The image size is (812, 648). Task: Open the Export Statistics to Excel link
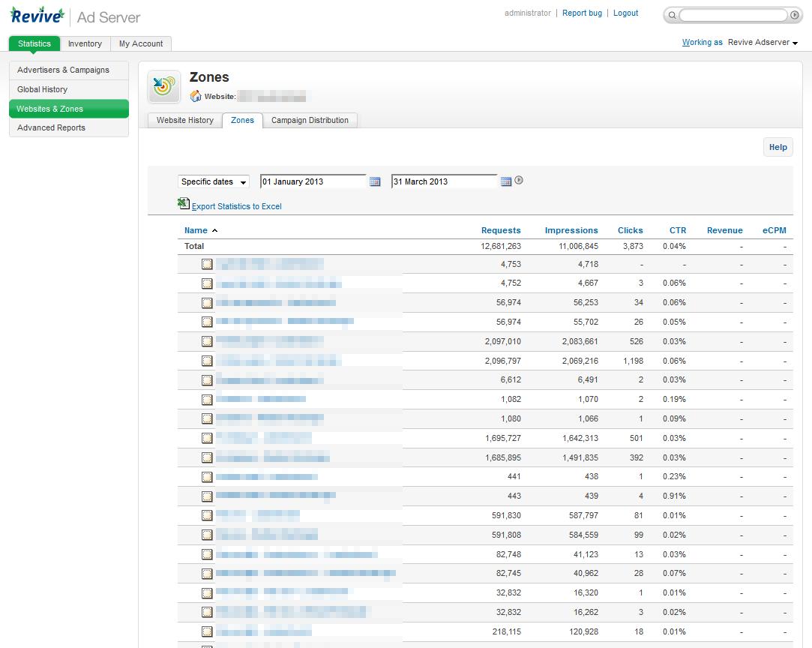point(235,206)
